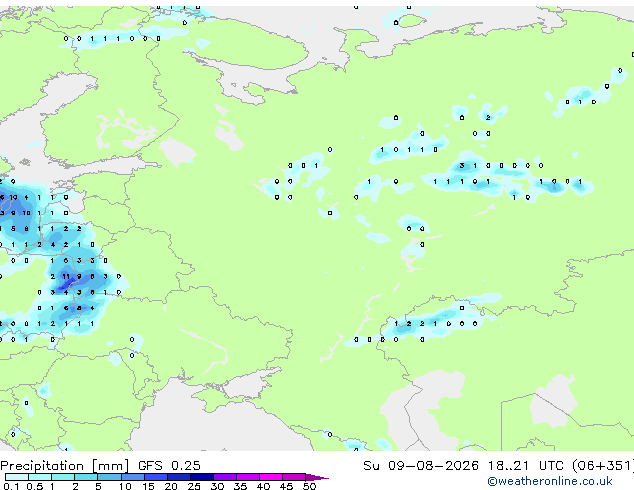Image resolution: width=634 pixels, height=490 pixels.
Task: Click the '20' legend scale label
Action: (171, 486)
